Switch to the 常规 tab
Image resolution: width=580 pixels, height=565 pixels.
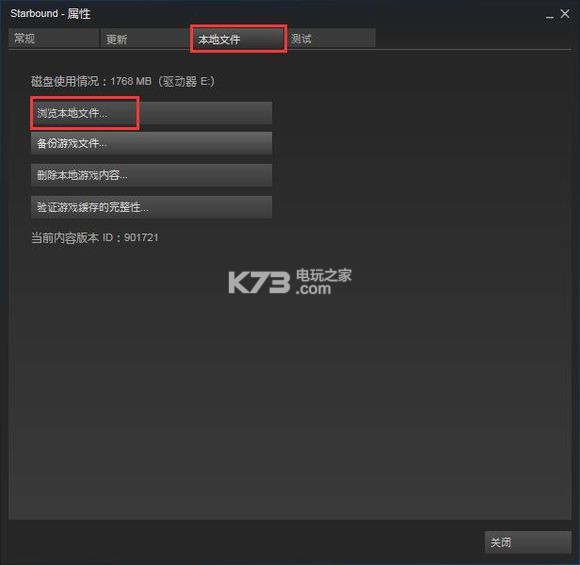tap(54, 38)
